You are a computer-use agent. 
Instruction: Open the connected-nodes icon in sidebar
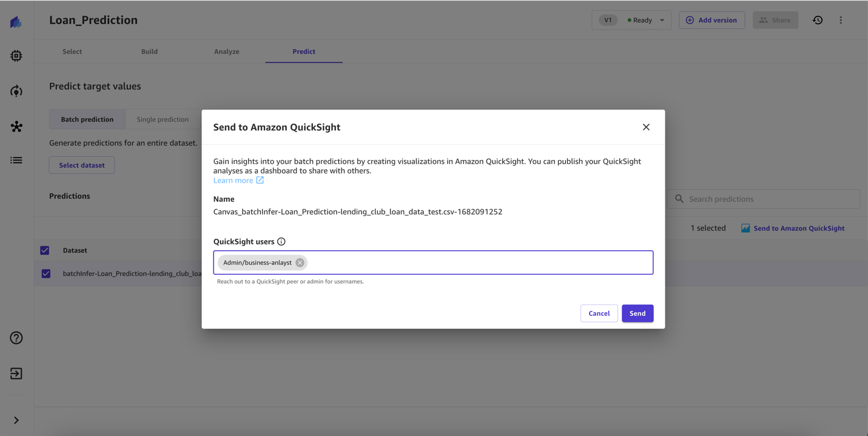pos(16,127)
